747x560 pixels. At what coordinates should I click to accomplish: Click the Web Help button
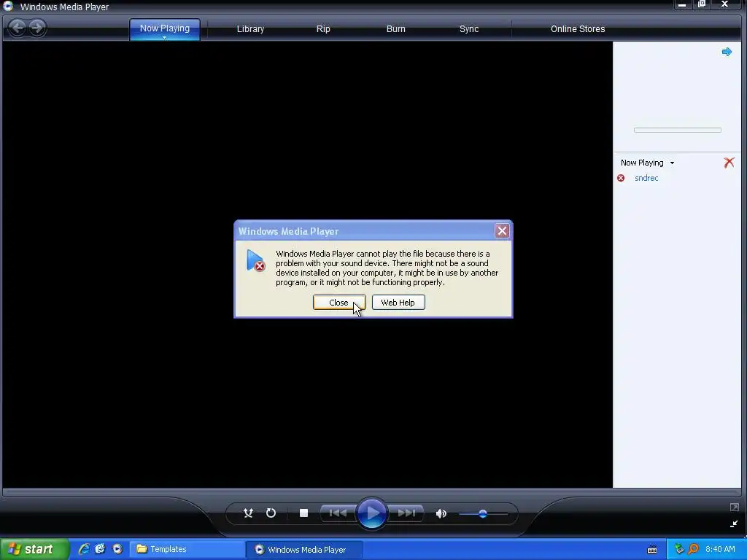398,303
